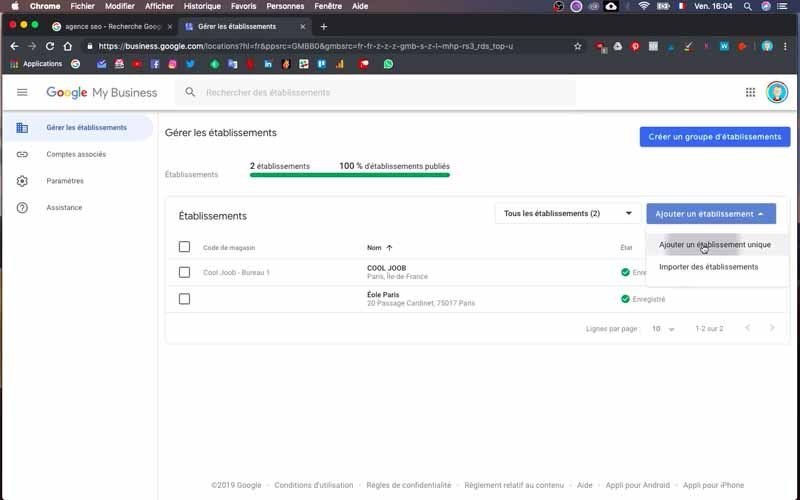Go to the previous page of results

tap(747, 328)
